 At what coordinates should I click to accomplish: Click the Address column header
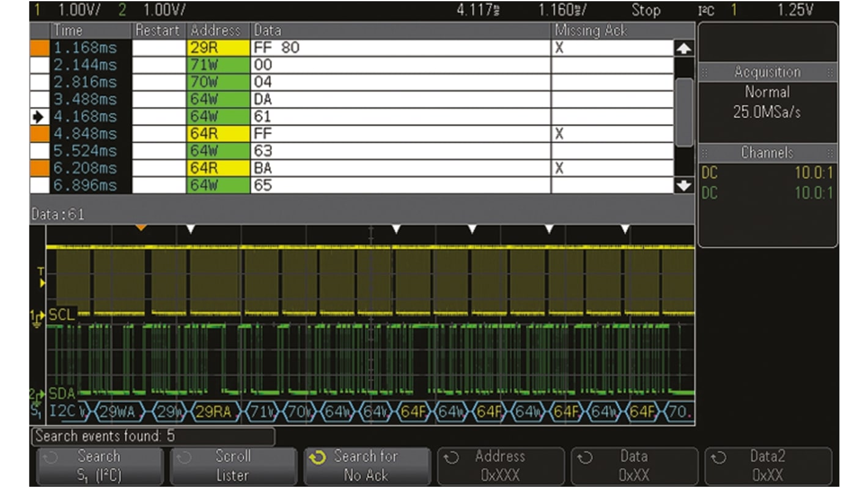click(218, 31)
